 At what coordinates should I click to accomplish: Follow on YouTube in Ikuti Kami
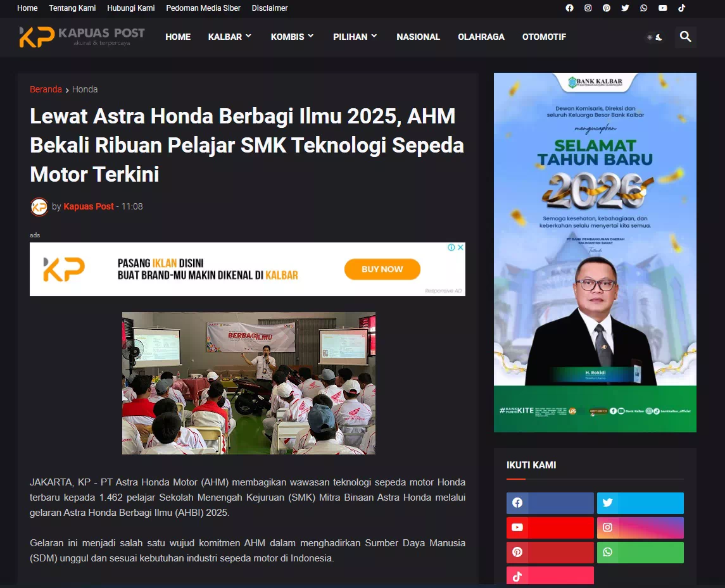[x=550, y=527]
